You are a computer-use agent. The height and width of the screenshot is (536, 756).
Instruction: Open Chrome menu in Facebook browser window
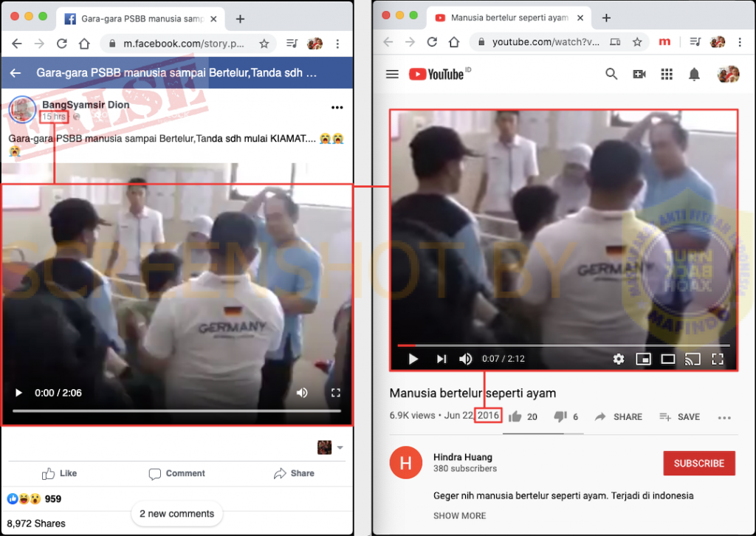(337, 44)
